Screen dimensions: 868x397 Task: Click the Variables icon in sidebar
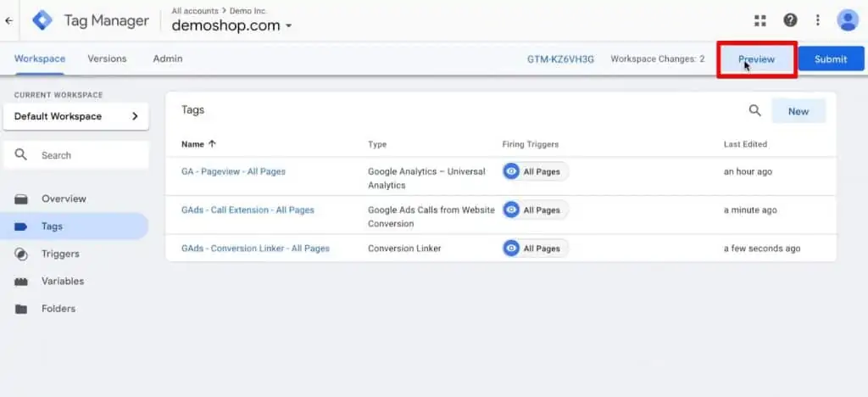pos(21,282)
